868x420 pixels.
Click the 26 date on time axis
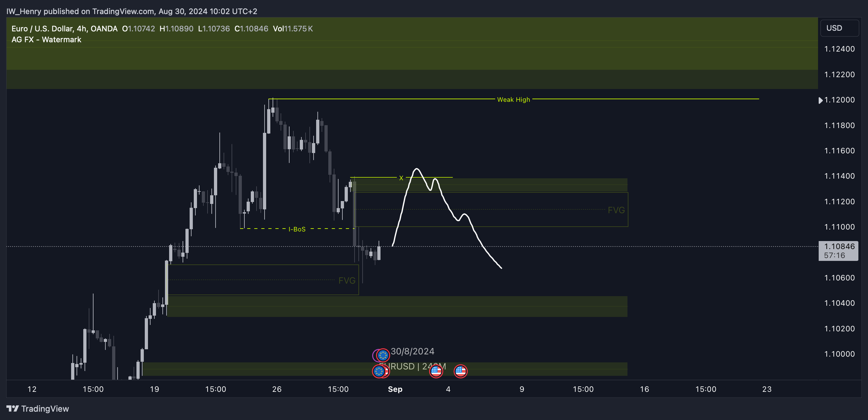(x=277, y=389)
